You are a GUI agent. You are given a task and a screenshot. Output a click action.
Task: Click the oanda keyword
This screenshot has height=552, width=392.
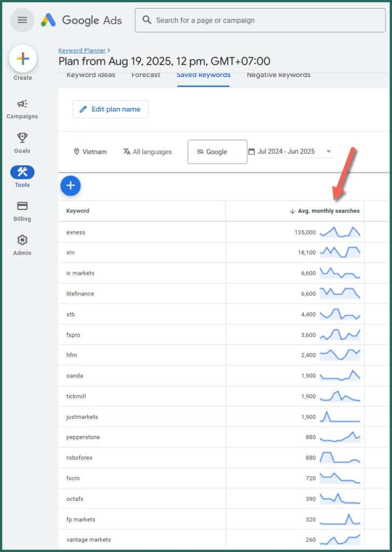(74, 376)
